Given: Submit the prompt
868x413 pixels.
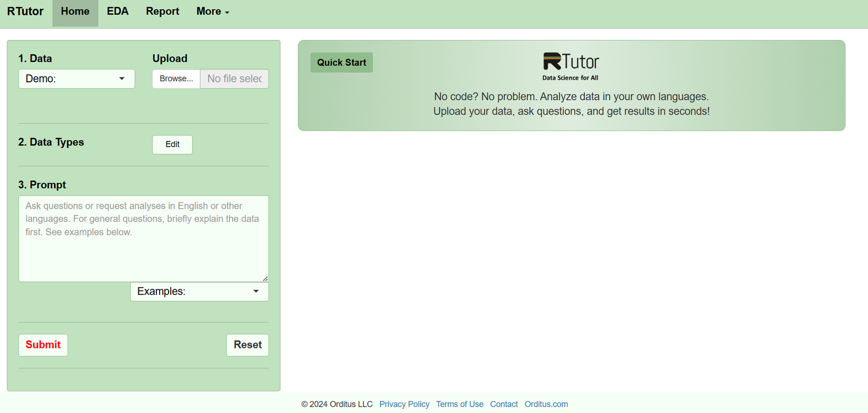Looking at the screenshot, I should tap(43, 345).
